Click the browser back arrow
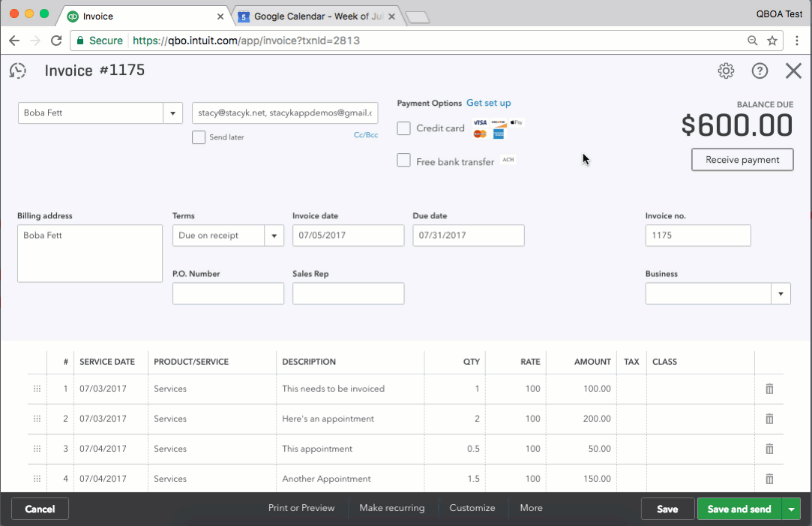Viewport: 812px width, 526px height. [14, 41]
